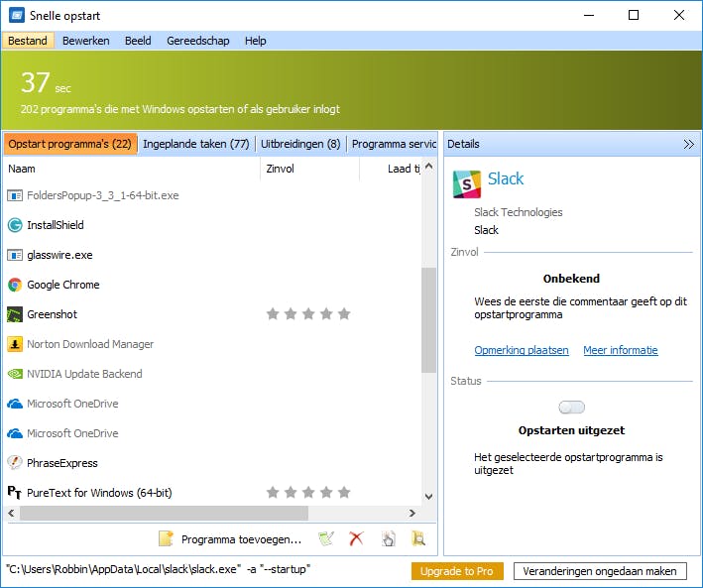Click the Slack logo in Details
The height and width of the screenshot is (588, 703).
point(467,183)
